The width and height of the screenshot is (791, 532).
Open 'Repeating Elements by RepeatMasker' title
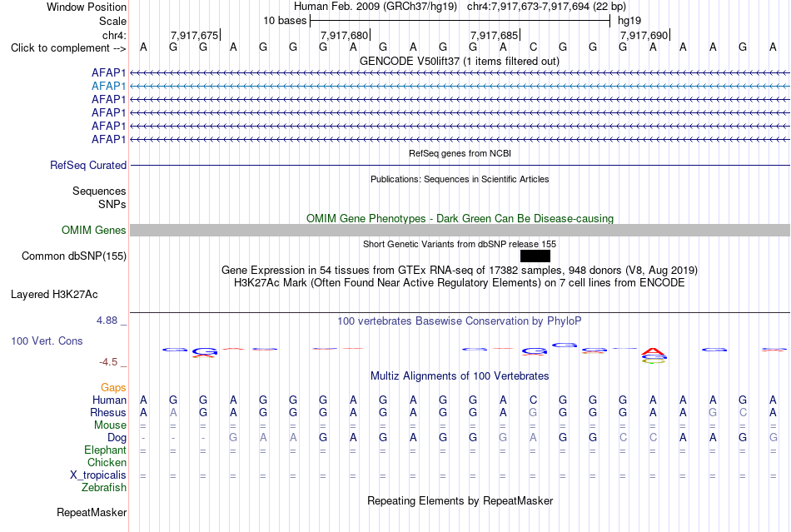coord(460,501)
